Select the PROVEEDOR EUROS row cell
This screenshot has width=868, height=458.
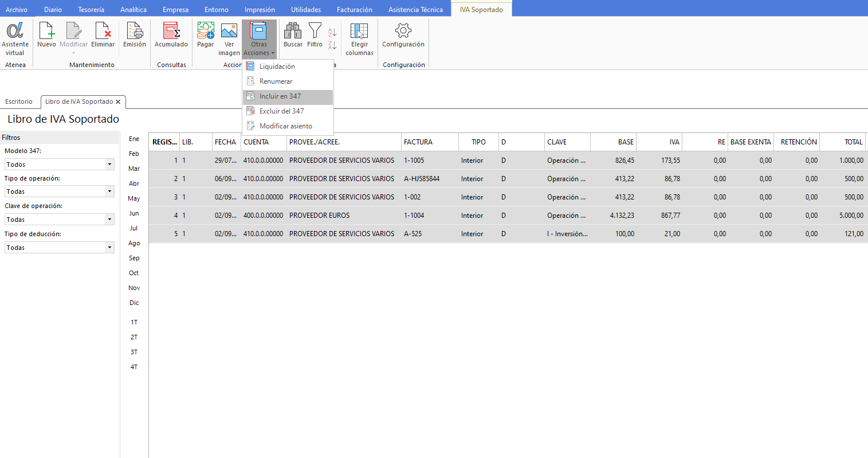pos(344,216)
